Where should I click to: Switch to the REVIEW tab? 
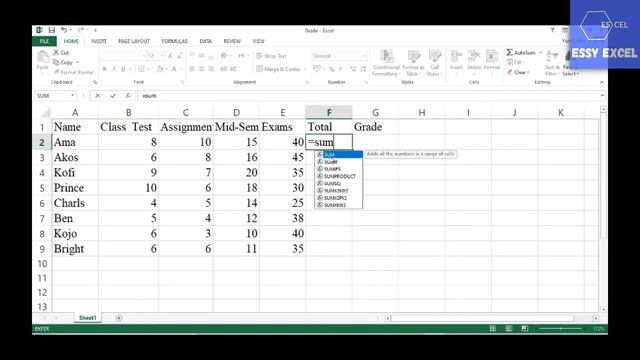(232, 41)
